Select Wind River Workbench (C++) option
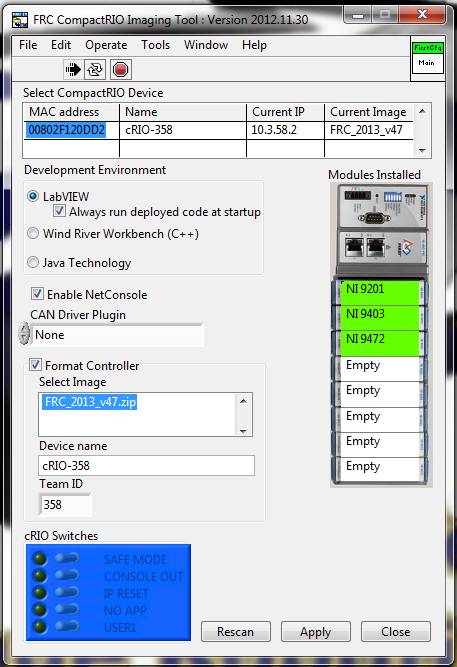 coord(33,233)
